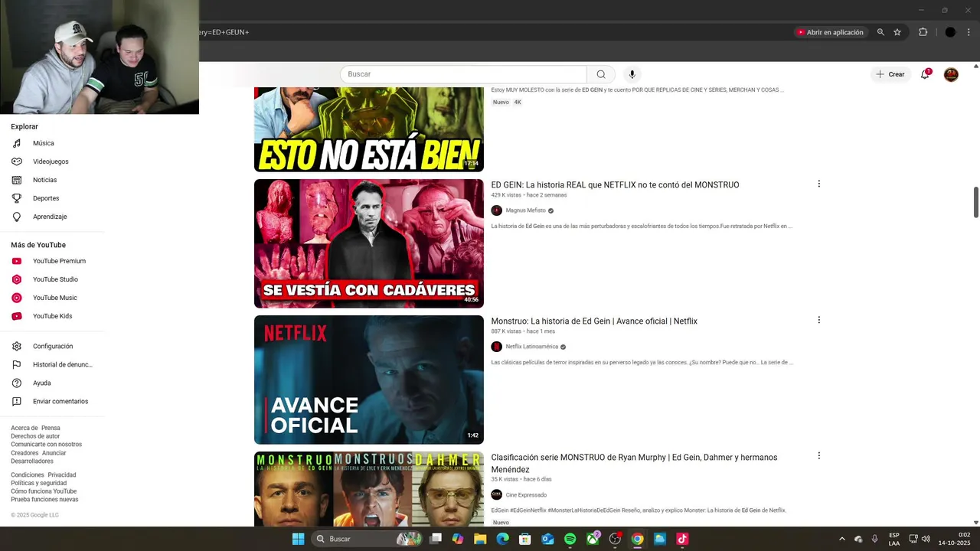
Task: Start voice search with microphone icon
Action: (632, 74)
